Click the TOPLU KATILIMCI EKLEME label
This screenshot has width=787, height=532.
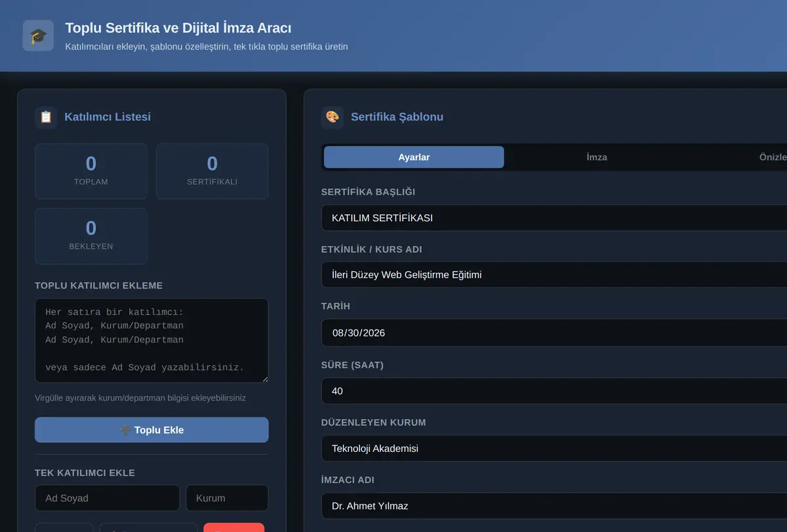click(99, 285)
